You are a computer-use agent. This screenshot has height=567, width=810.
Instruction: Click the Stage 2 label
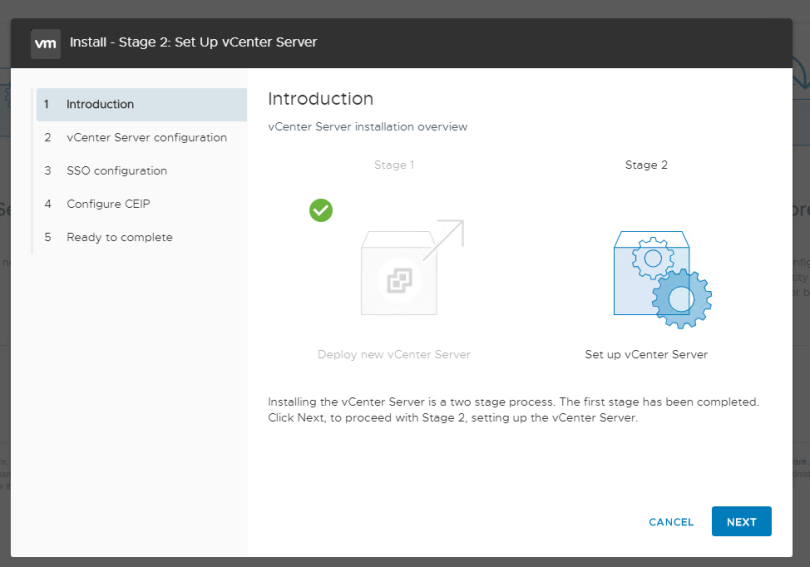click(x=646, y=165)
